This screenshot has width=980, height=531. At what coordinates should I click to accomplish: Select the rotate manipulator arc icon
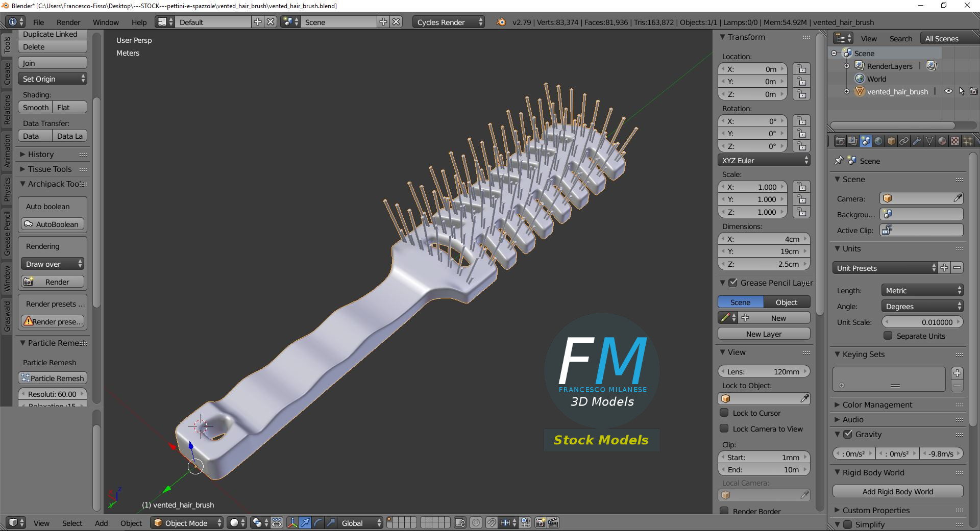(x=318, y=523)
